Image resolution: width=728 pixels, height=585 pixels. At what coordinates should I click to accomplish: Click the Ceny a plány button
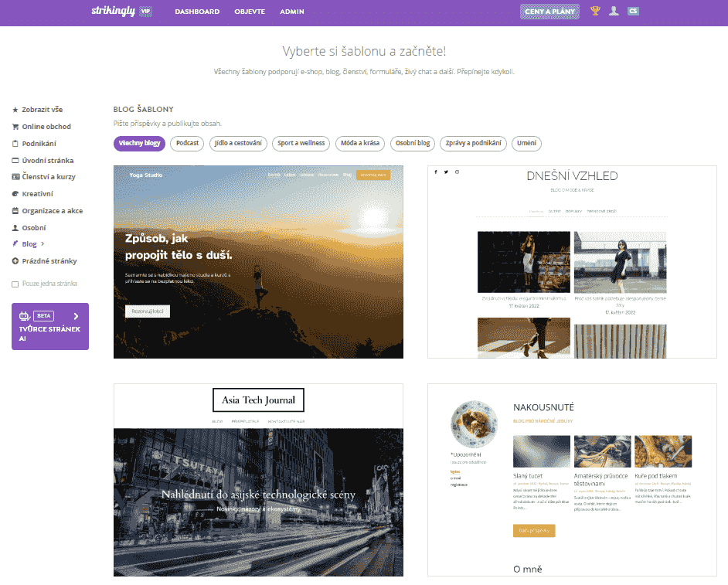[x=549, y=12]
